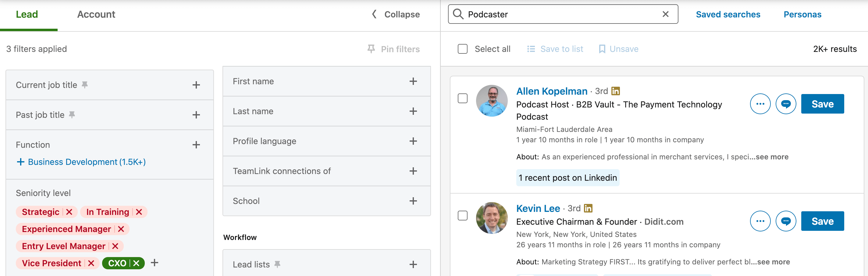868x276 pixels.
Task: Click into the Podcaster search field
Action: pyautogui.click(x=559, y=15)
